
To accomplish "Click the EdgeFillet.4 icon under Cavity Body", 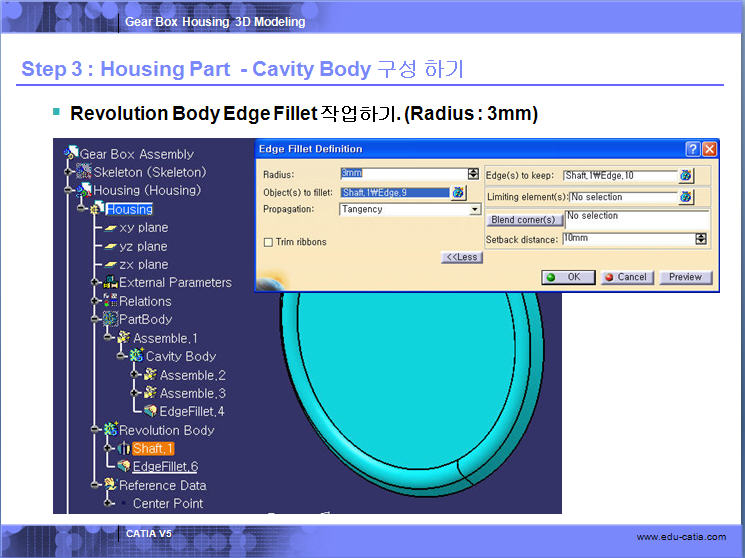I will [x=149, y=411].
